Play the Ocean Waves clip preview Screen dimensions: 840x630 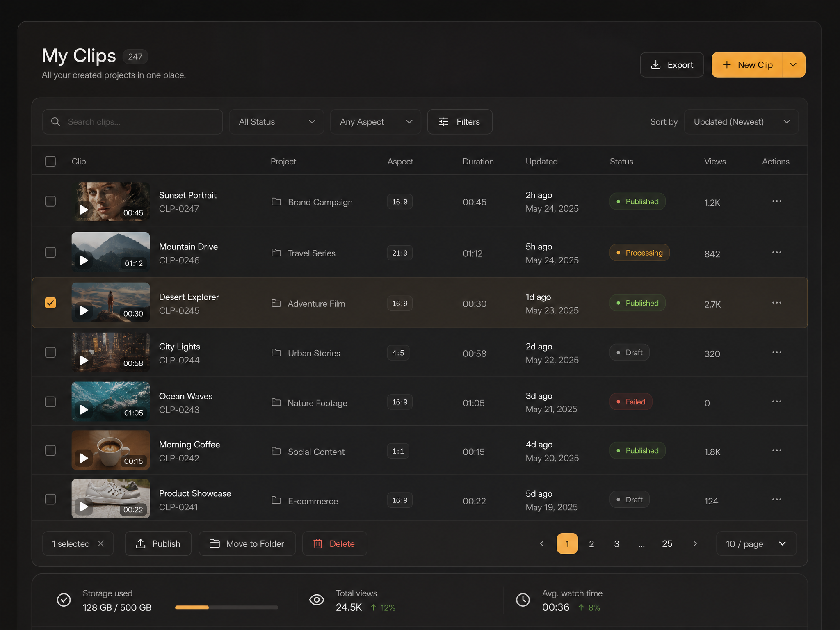point(84,410)
